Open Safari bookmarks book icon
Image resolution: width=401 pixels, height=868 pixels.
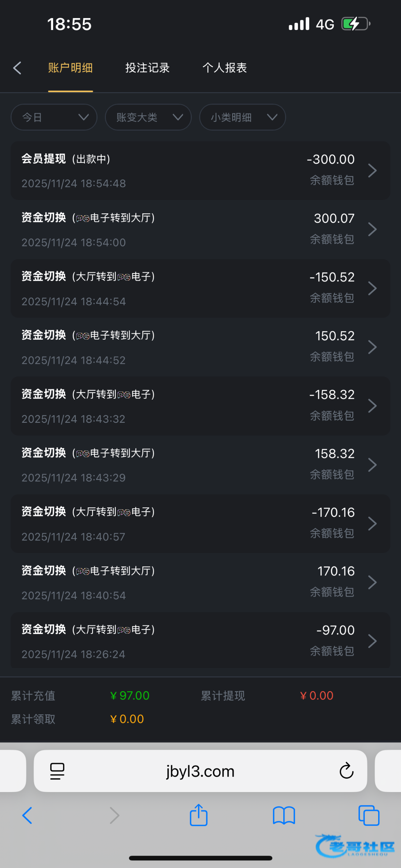pyautogui.click(x=284, y=816)
